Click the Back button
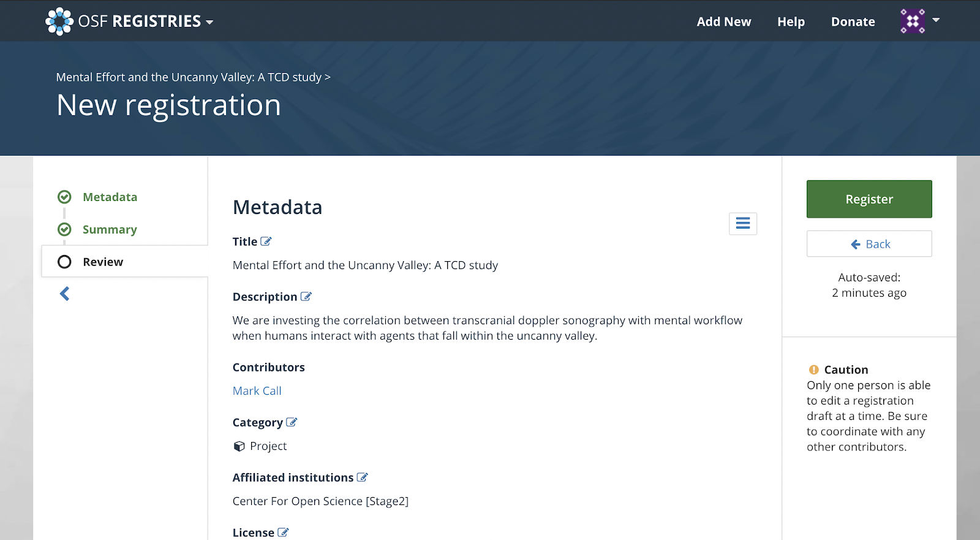Screen dimensions: 980x540 coord(869,244)
